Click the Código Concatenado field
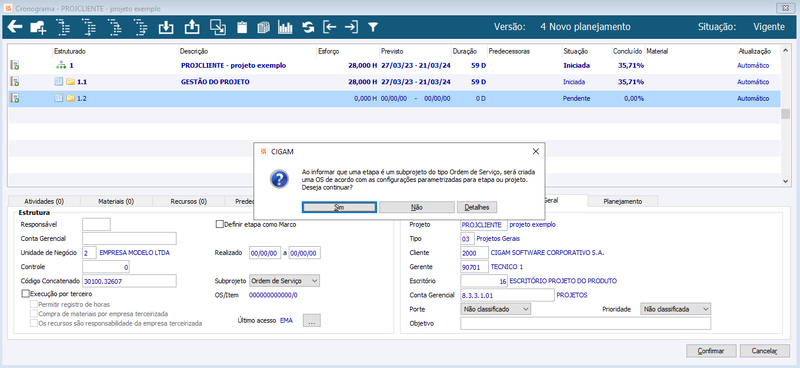The width and height of the screenshot is (800, 368). point(129,281)
